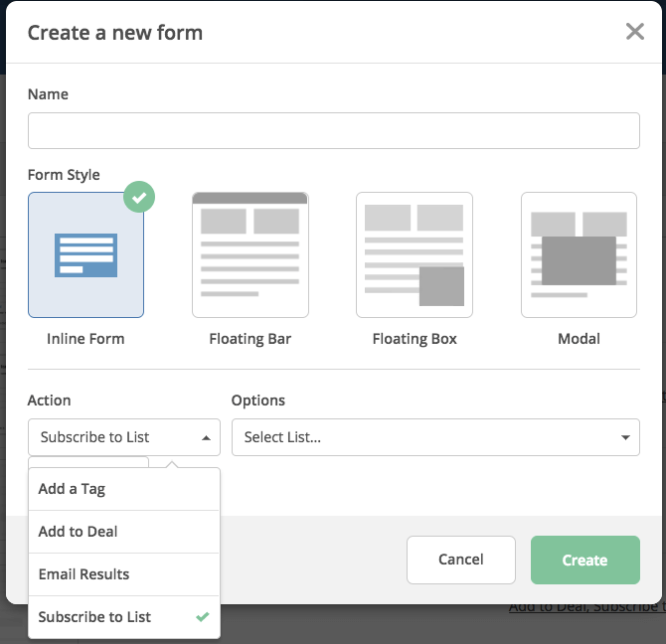
Task: Open the Select List options dropdown
Action: (435, 437)
